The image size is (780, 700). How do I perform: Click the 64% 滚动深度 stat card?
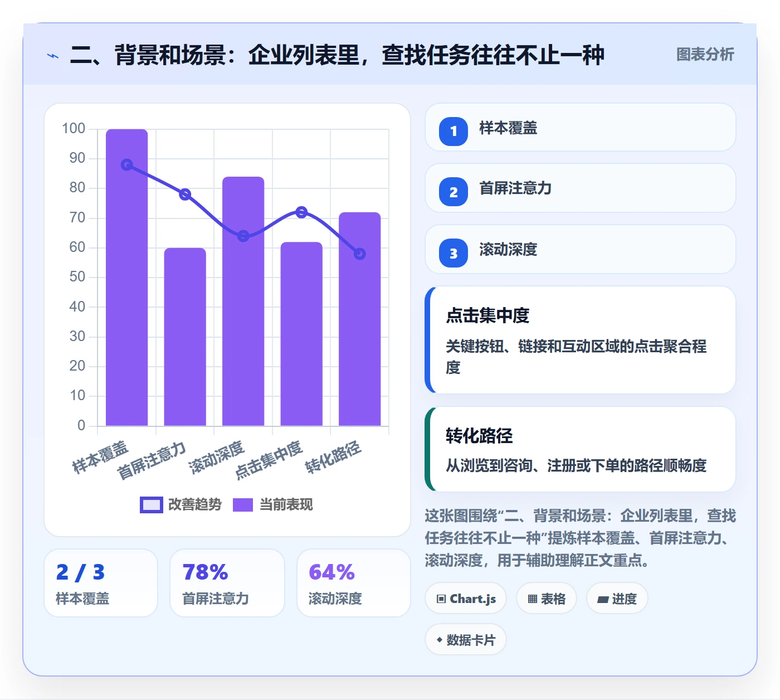click(354, 583)
